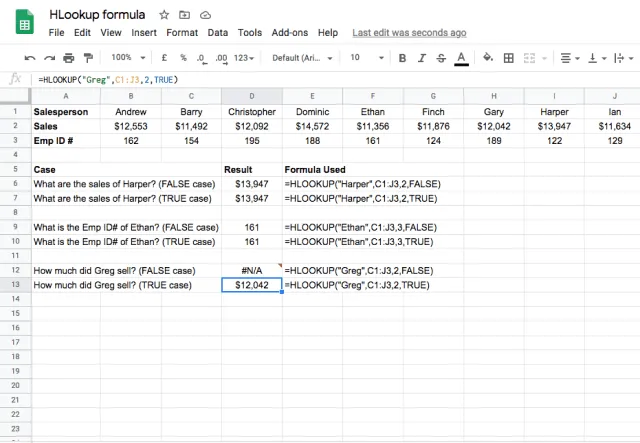Activate the paint format tool
Viewport: 640px width, 443px height.
pos(88,58)
